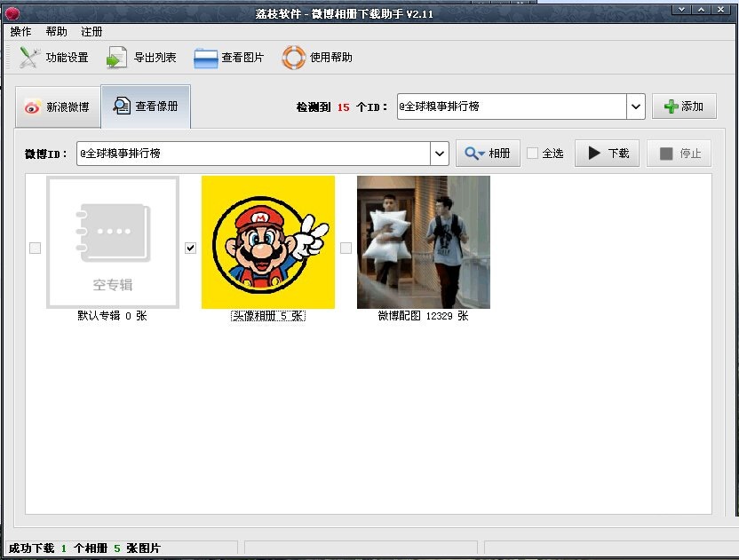Click the 默认专辑 0 张 label
739x560 pixels.
[113, 316]
